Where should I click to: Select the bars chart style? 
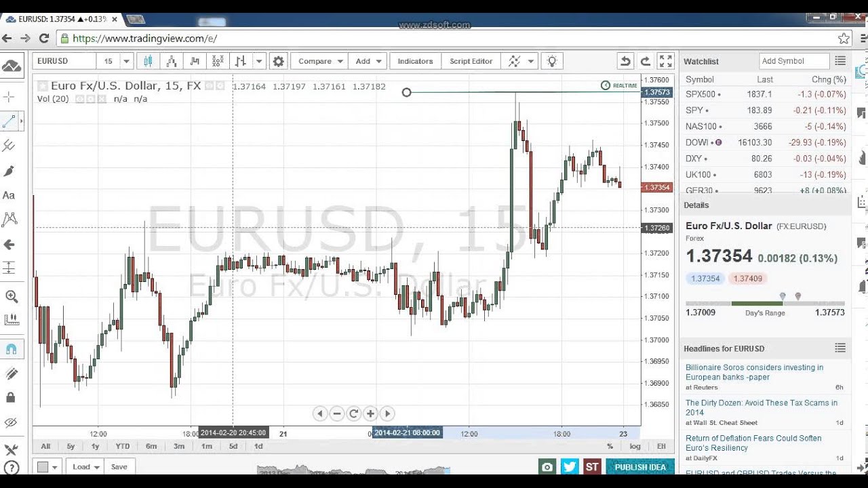241,61
